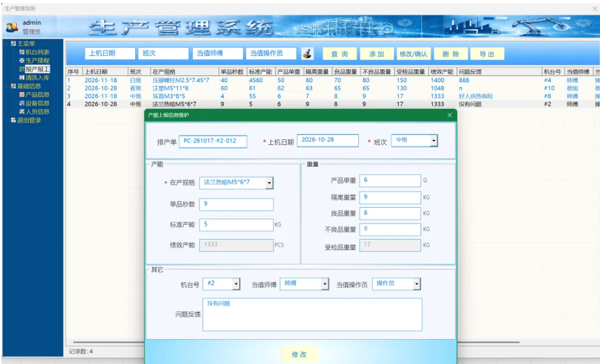The height and width of the screenshot is (364, 600).
Task: Confirm with the 修改 button in dialog
Action: 299,354
